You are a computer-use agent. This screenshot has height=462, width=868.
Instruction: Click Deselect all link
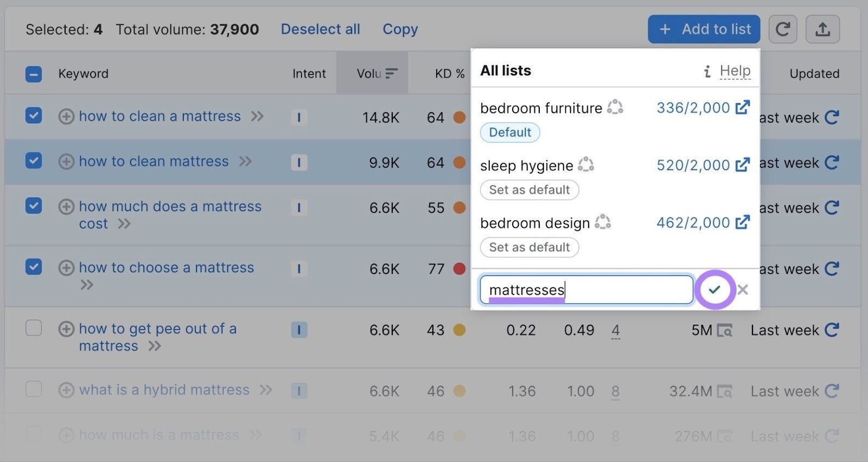click(320, 29)
